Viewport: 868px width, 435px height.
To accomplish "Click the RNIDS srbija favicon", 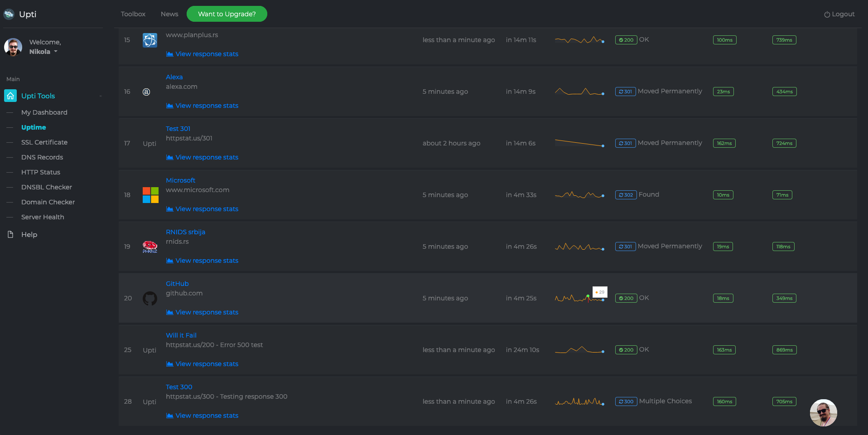I will 150,246.
